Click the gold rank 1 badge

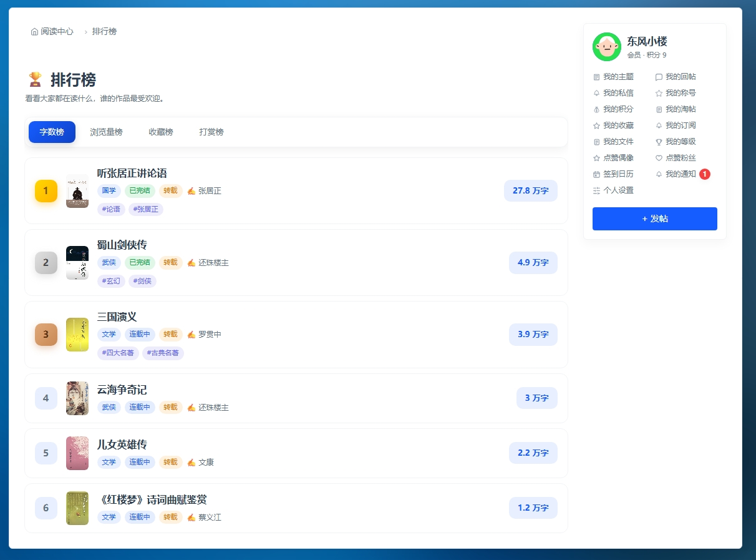(46, 191)
